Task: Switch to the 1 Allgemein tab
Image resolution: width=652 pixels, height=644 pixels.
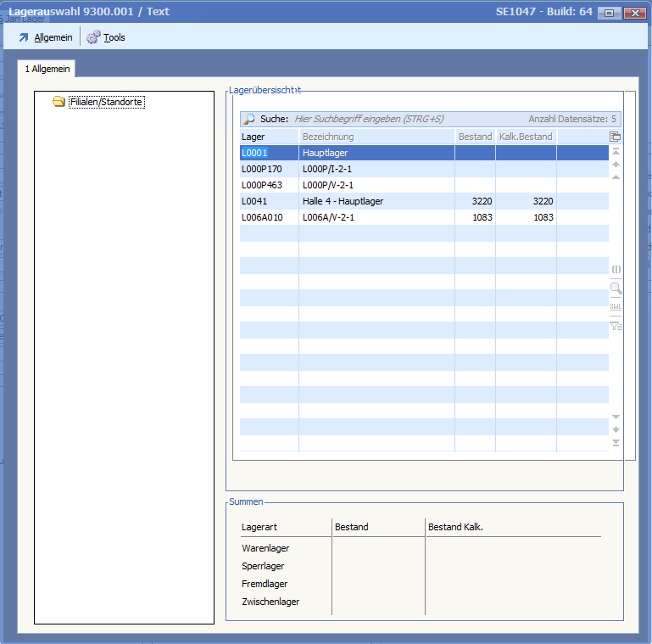Action: (47, 69)
